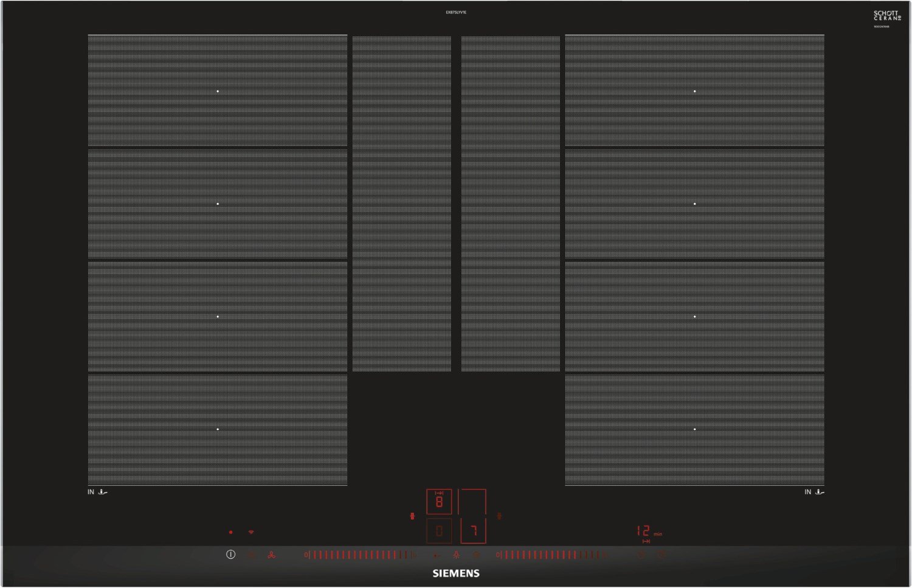Tap the red Wi-Fi indicator icon

251,532
